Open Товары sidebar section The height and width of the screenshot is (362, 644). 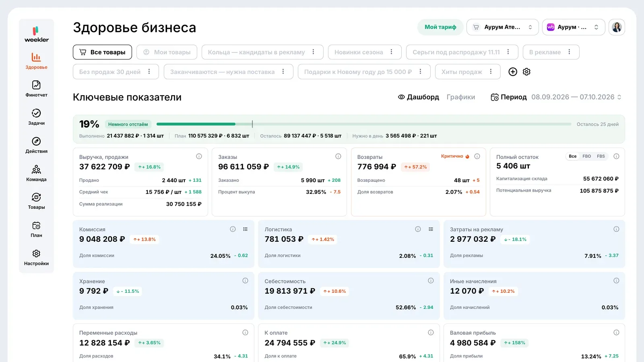tap(36, 201)
